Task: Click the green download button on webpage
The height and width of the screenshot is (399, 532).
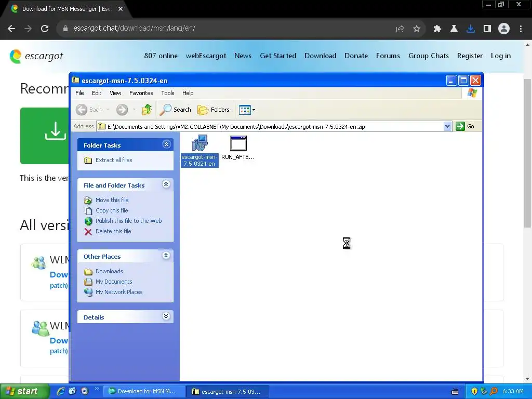Action: [45, 136]
